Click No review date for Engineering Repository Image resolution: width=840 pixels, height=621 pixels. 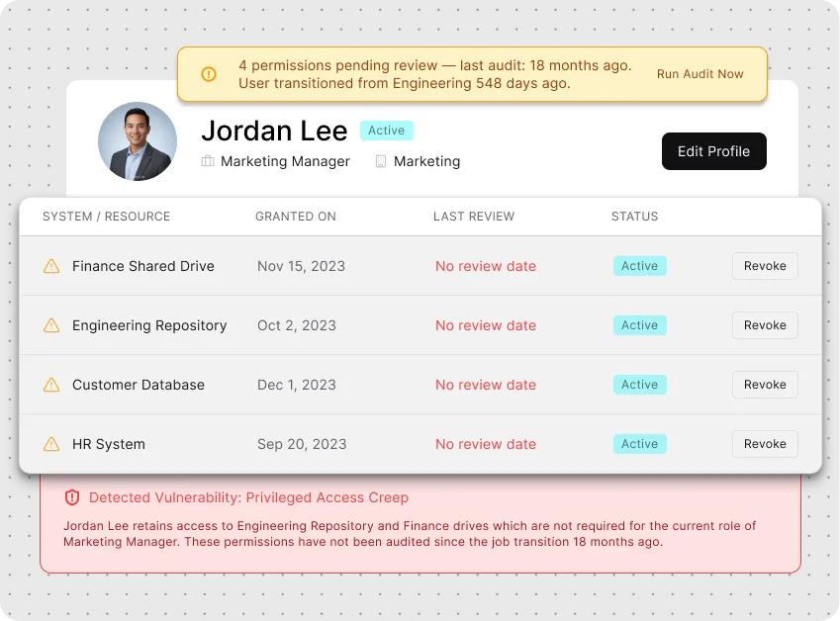click(486, 325)
